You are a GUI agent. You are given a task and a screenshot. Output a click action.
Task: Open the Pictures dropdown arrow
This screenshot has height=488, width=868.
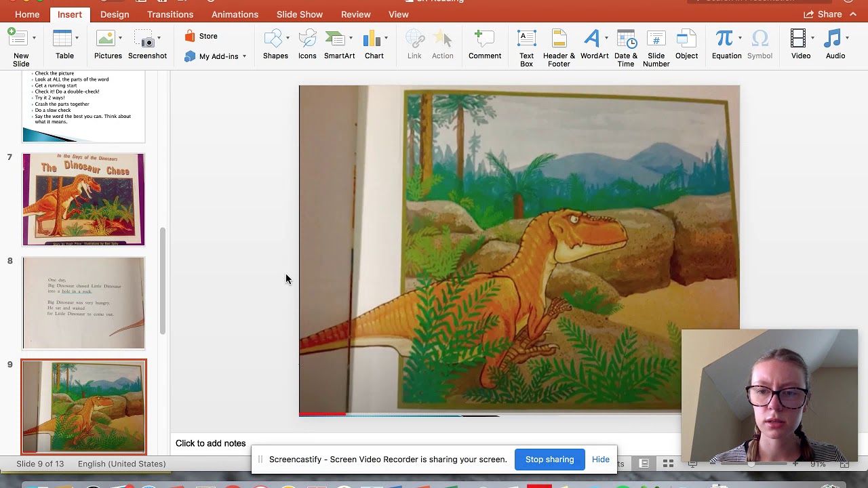[x=120, y=38]
